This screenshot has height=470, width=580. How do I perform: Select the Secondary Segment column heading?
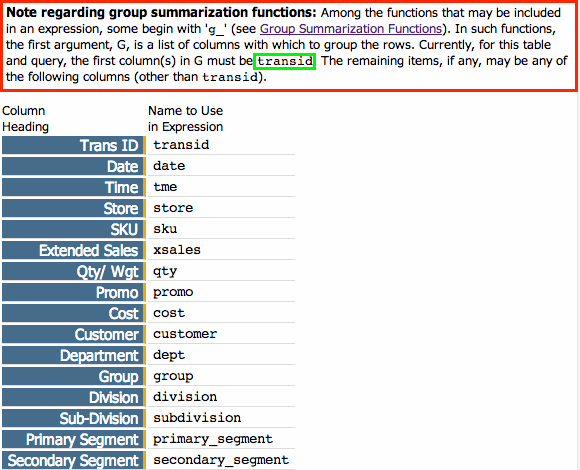coord(74,460)
